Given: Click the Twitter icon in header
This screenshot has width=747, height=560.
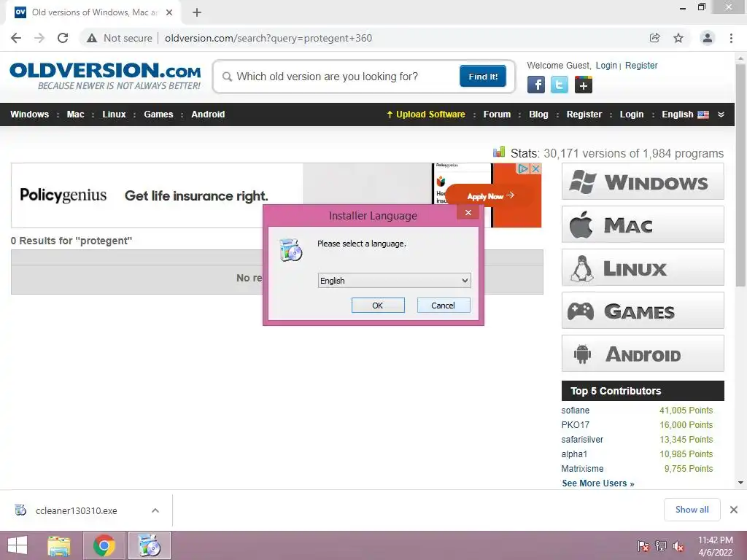Looking at the screenshot, I should click(x=560, y=85).
